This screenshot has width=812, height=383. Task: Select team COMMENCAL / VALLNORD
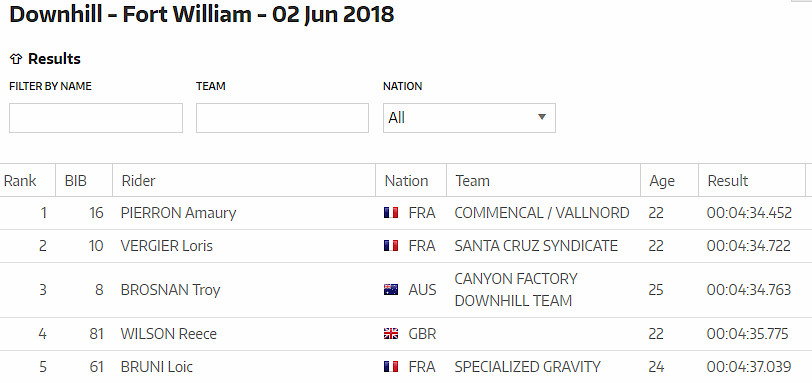pos(542,213)
